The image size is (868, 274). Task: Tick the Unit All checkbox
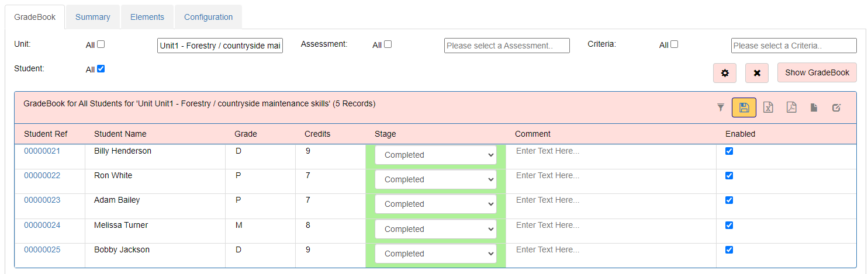101,44
